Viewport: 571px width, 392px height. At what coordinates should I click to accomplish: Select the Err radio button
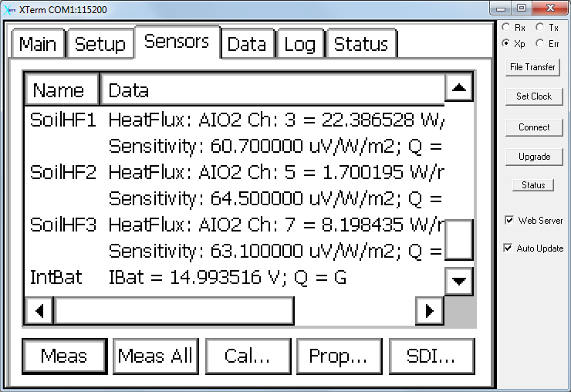coord(539,43)
